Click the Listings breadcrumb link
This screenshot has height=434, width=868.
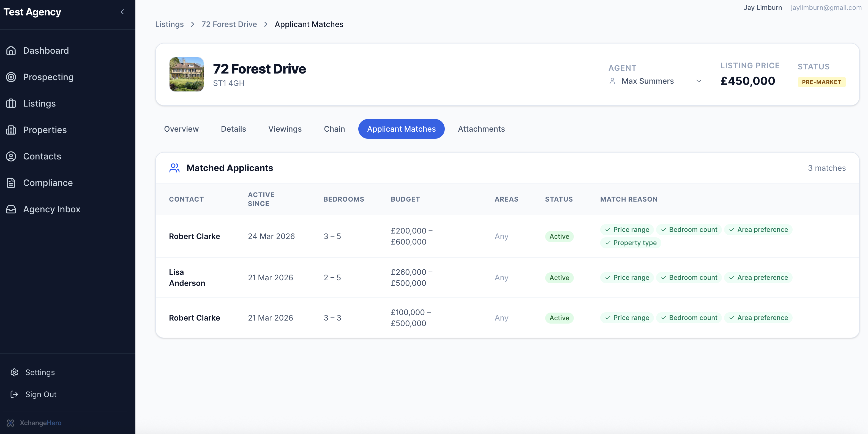[169, 24]
